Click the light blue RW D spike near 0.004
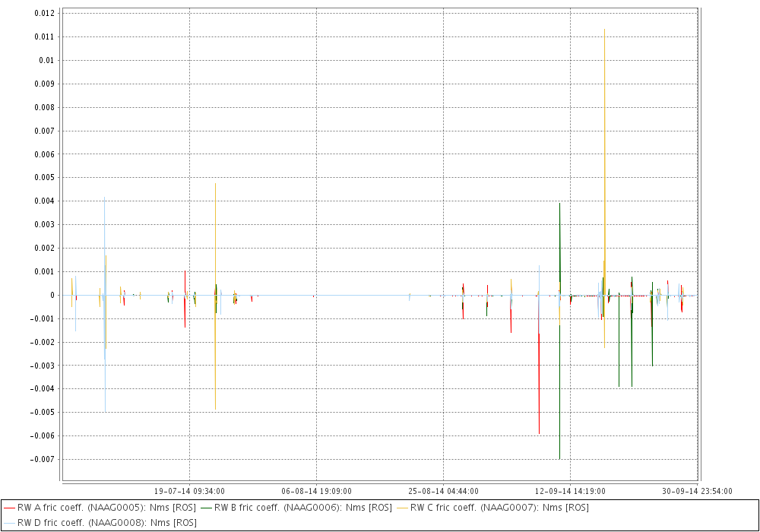The height and width of the screenshot is (532, 760). (104, 198)
